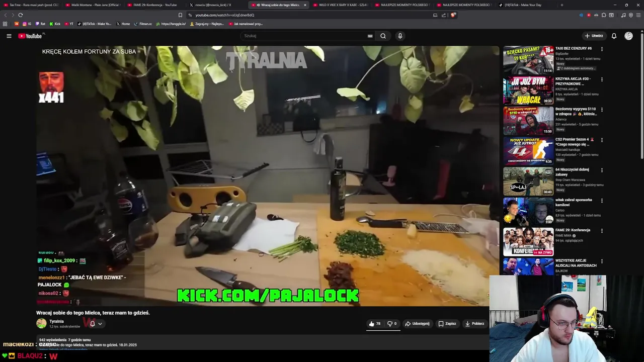Image resolution: width=644 pixels, height=362 pixels.
Task: Open options for 64 Niszczyciel dobrej zabawy
Action: pos(602,170)
